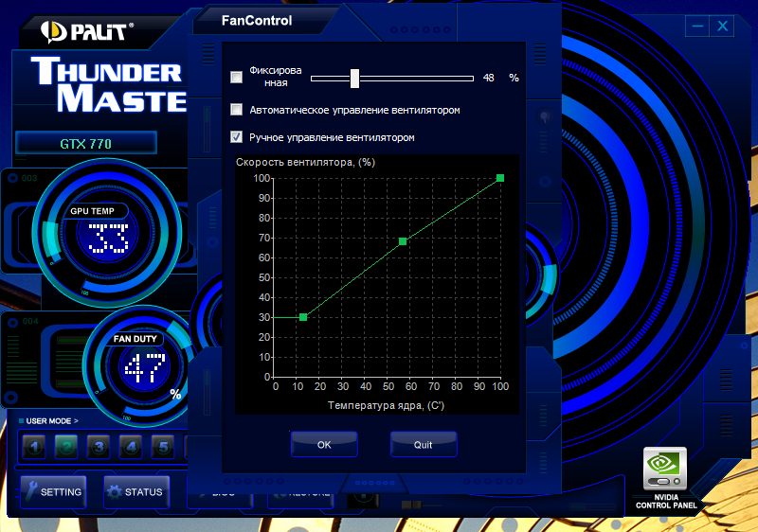
Task: Click the GPU TEMP gauge
Action: [107, 233]
